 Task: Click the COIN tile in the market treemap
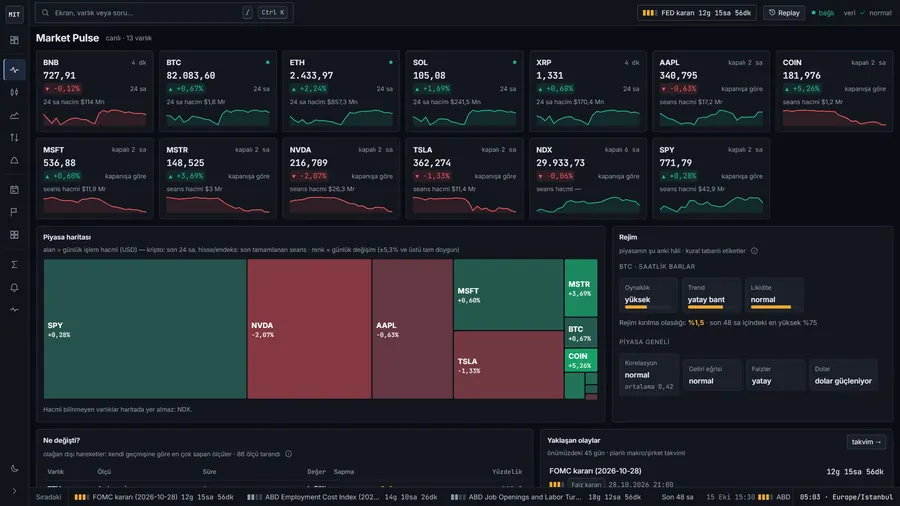[581, 360]
